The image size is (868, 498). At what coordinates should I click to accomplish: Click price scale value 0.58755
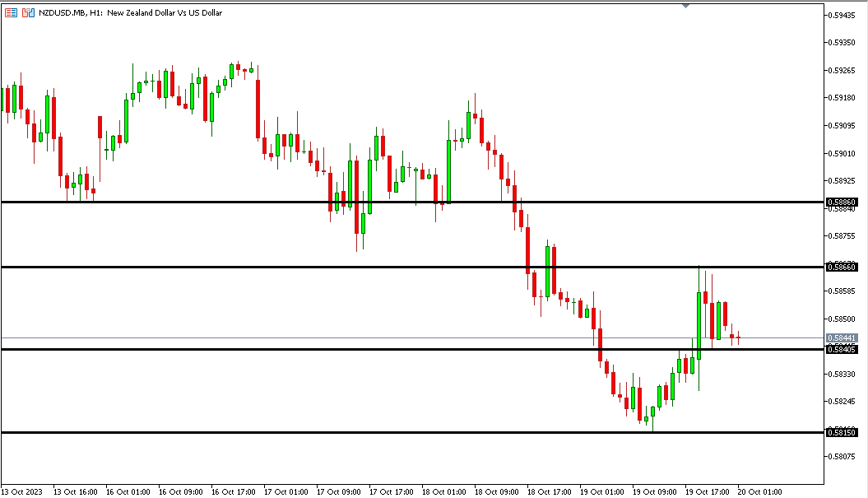coord(842,236)
